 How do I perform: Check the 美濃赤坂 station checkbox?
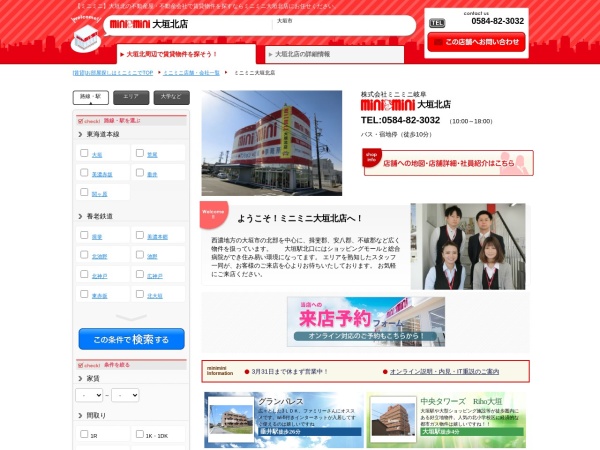[x=84, y=173]
